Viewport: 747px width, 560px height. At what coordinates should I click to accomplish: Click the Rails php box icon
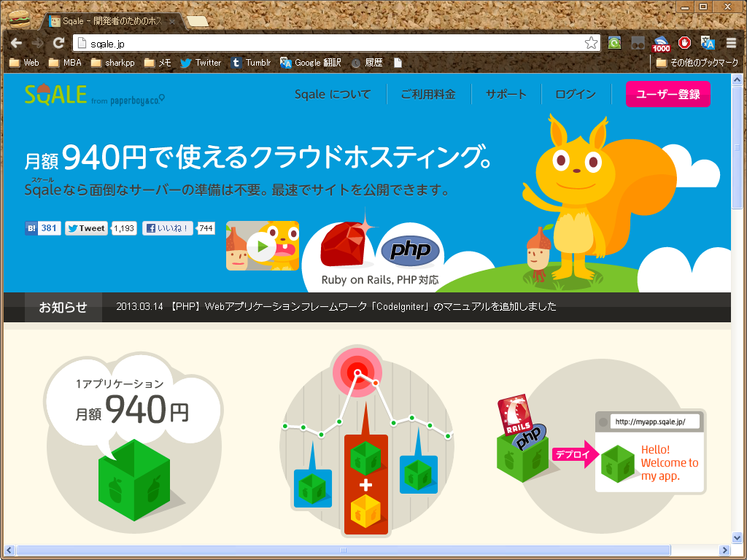(522, 438)
